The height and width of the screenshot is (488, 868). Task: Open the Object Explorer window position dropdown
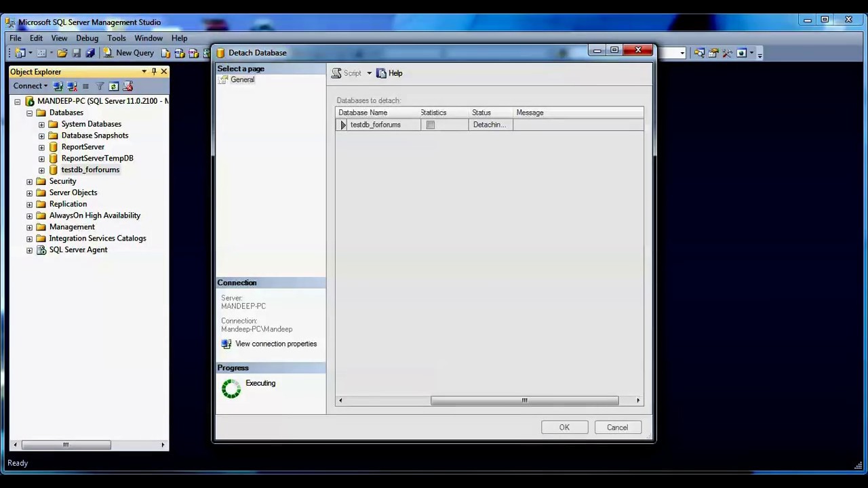point(144,71)
